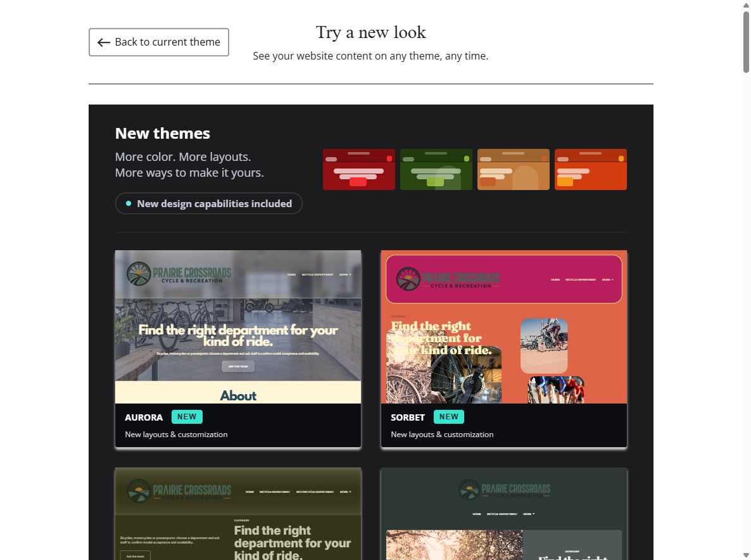Click the Prairie Crossroads logo in Sorbet preview
This screenshot has height=560, width=751.
click(448, 279)
